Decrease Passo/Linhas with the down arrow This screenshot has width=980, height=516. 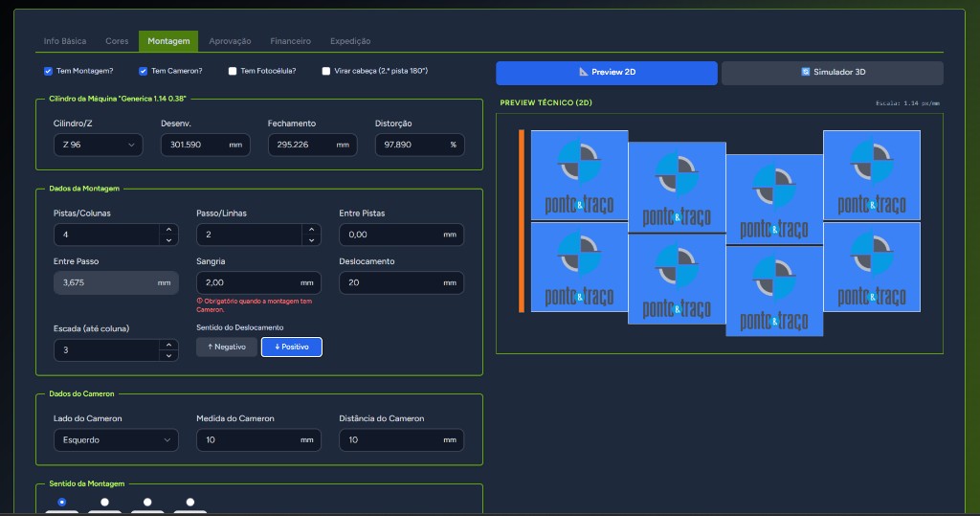pos(311,240)
